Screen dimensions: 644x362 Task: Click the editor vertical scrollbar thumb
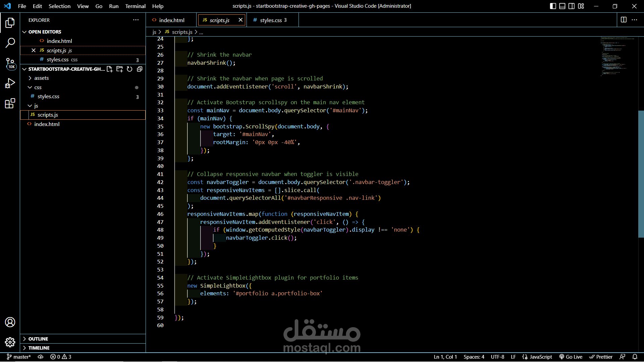pyautogui.click(x=641, y=174)
